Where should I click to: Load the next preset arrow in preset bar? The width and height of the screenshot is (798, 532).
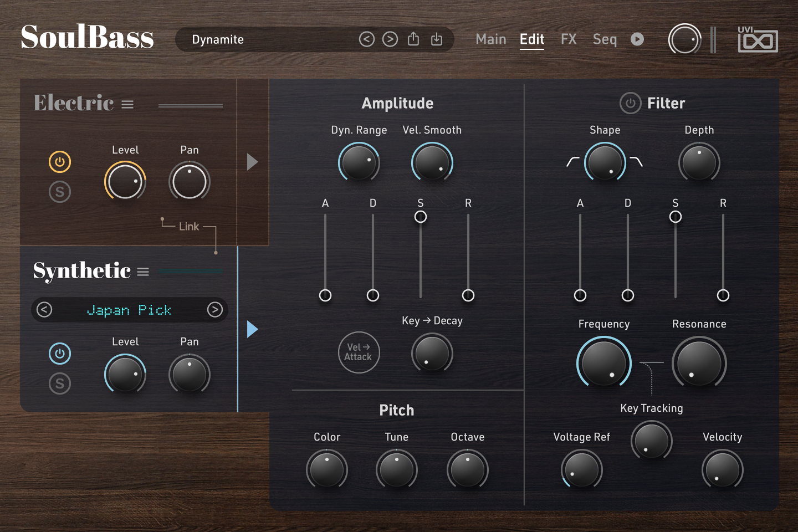[390, 39]
